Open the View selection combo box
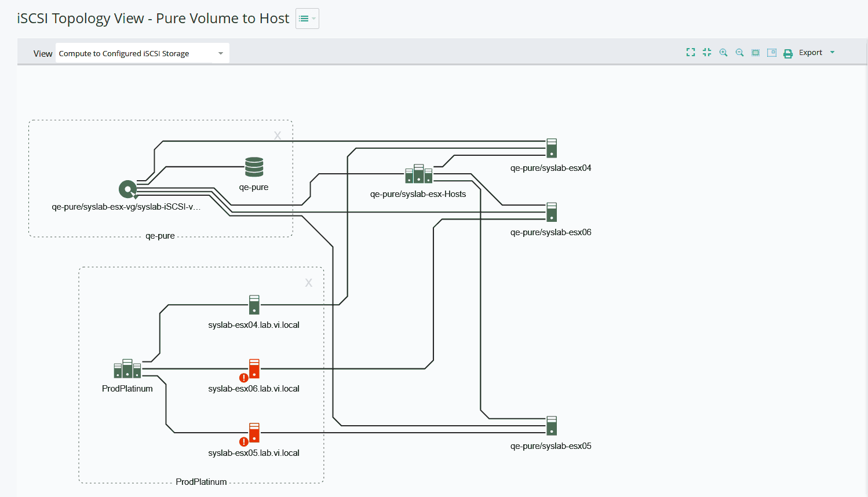Image resolution: width=868 pixels, height=497 pixels. [142, 53]
